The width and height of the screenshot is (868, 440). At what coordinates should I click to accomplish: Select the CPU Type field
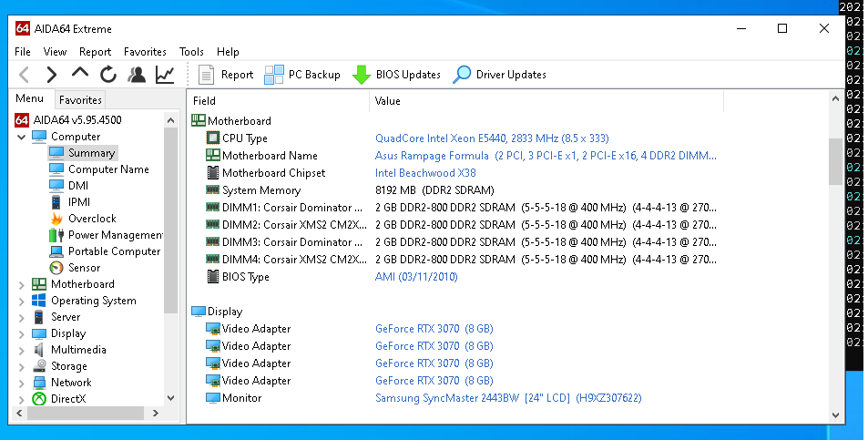point(245,138)
